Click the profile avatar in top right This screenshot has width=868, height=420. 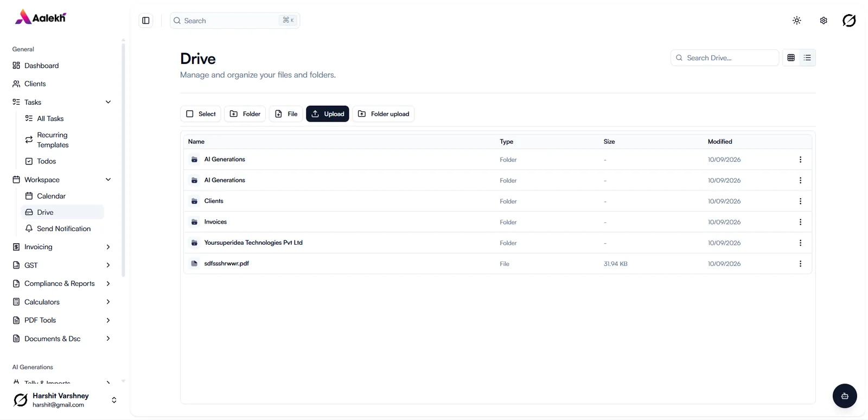tap(849, 21)
